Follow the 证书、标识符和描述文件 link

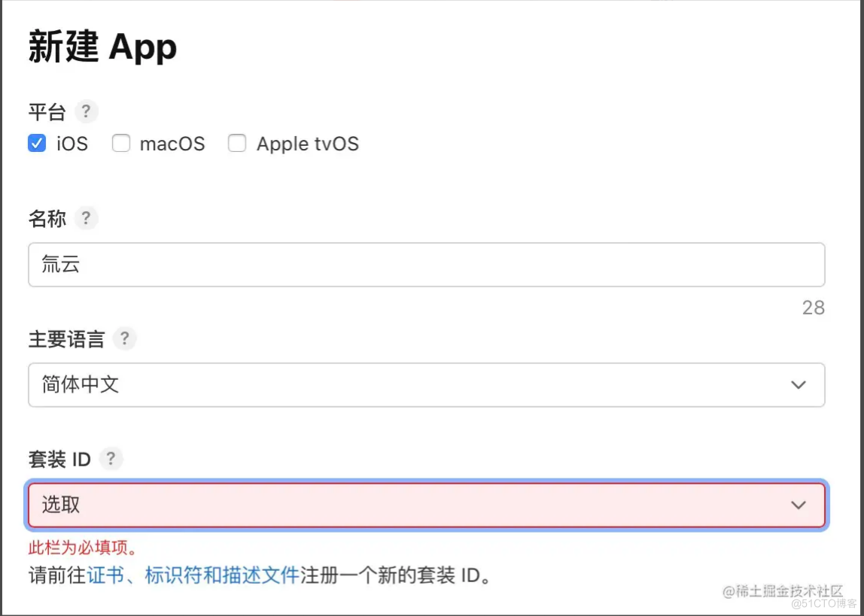pos(193,575)
